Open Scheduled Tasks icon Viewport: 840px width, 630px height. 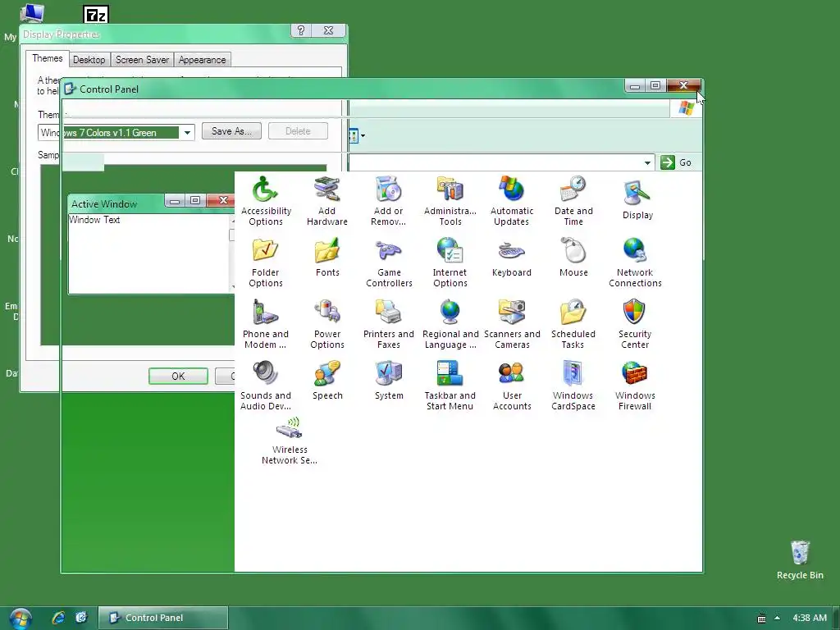click(573, 325)
